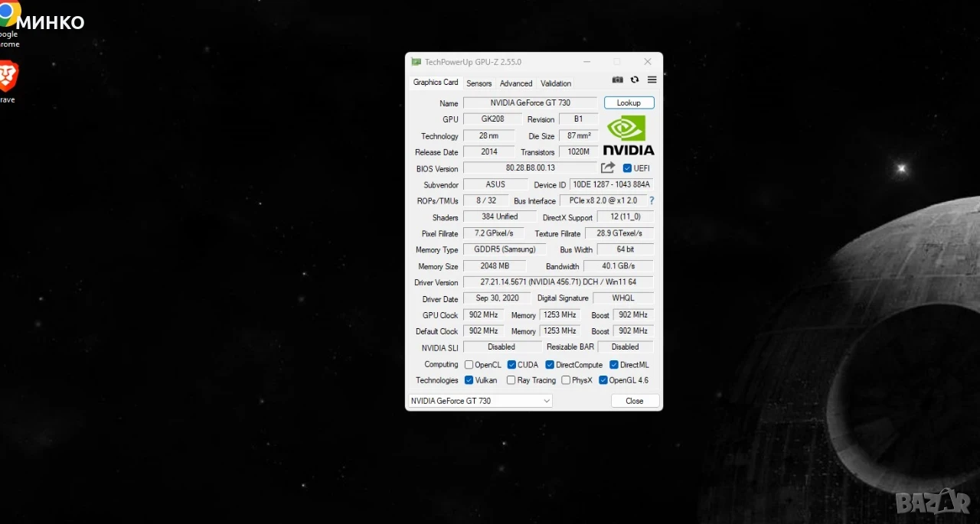The width and height of the screenshot is (980, 524).
Task: Click the Driver Date value Sep 30, 2020
Action: coord(497,298)
